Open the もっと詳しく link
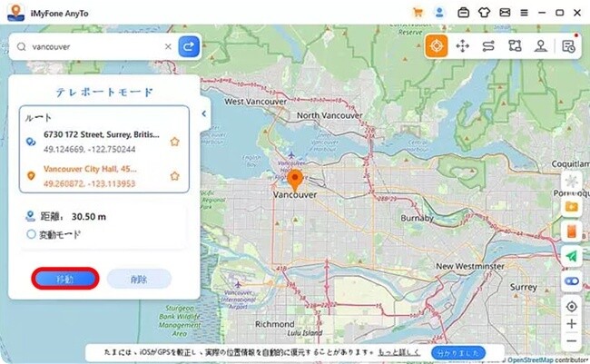This screenshot has width=590, height=364. 398,352
